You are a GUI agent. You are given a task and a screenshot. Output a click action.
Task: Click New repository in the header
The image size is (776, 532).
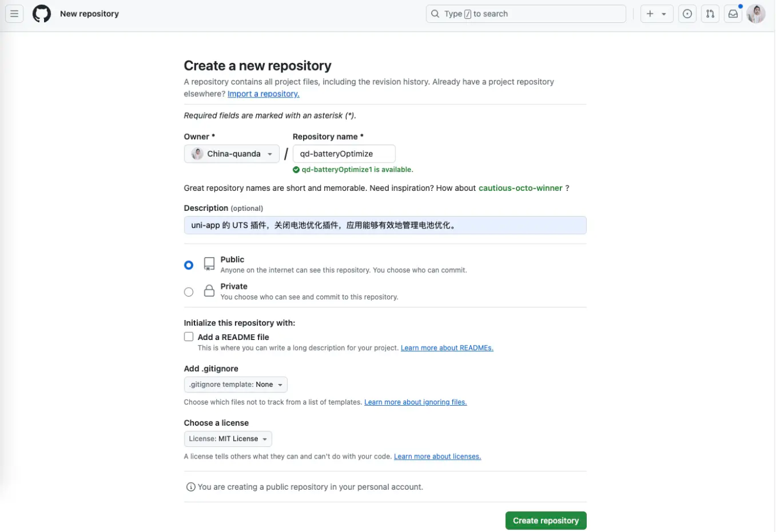pos(89,13)
